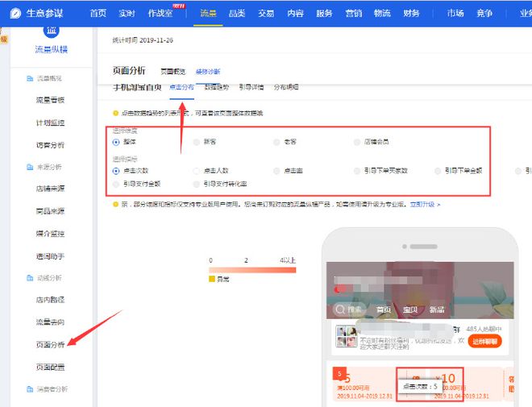Screen dimensions: 532x407
Task: Click the yellow info icon beside 专业版 upgrade notice
Action: coord(116,205)
